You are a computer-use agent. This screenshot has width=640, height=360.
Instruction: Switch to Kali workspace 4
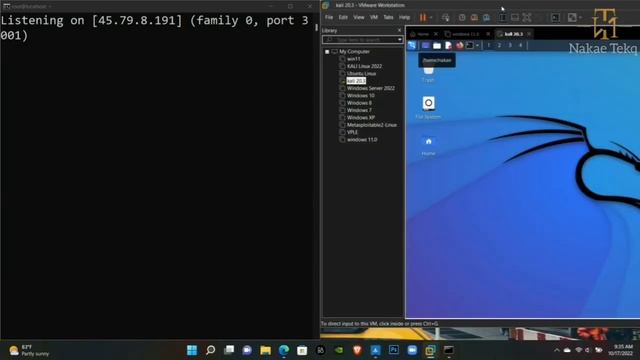click(x=520, y=45)
